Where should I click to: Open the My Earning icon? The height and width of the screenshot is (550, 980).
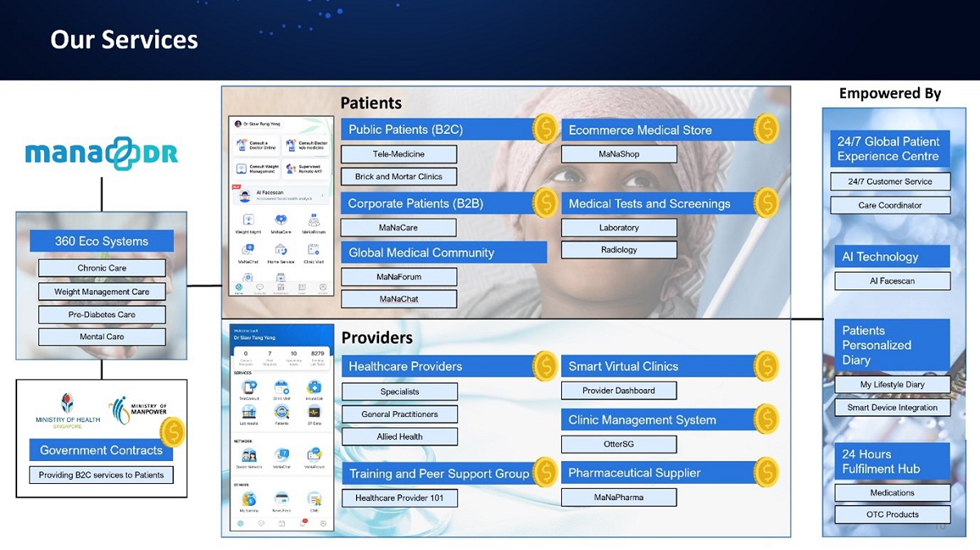pyautogui.click(x=249, y=499)
